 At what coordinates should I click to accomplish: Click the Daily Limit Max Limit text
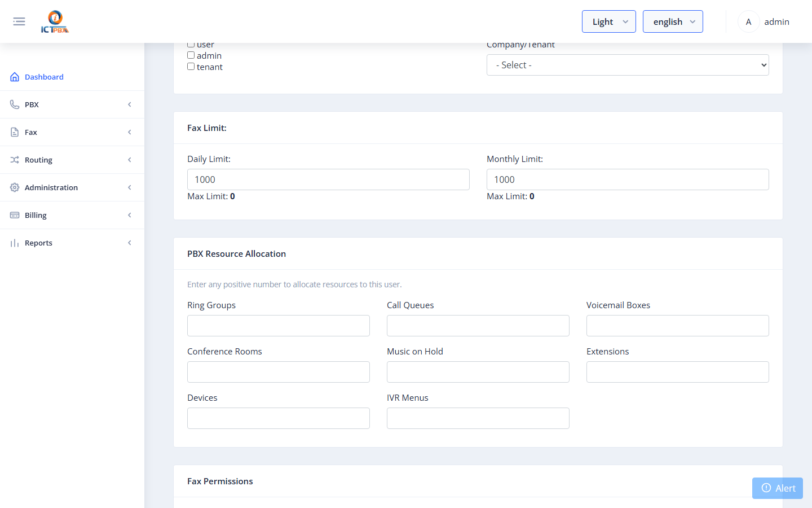[211, 196]
